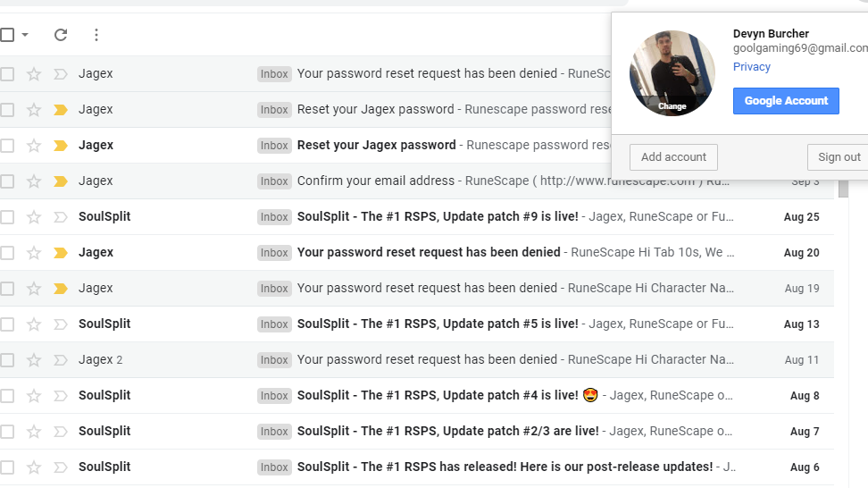
Task: Toggle importance marker on SoulSplit post-release email
Action: click(61, 467)
